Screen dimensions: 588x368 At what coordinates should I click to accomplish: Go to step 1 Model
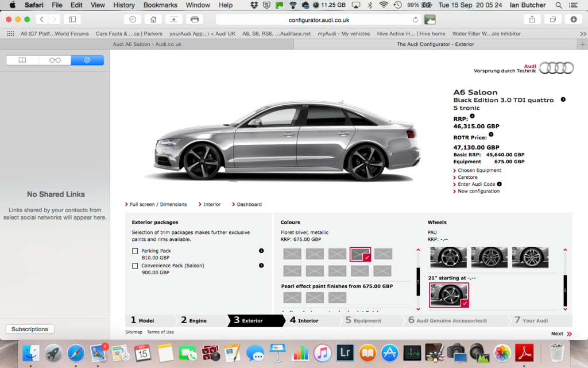pyautogui.click(x=150, y=320)
